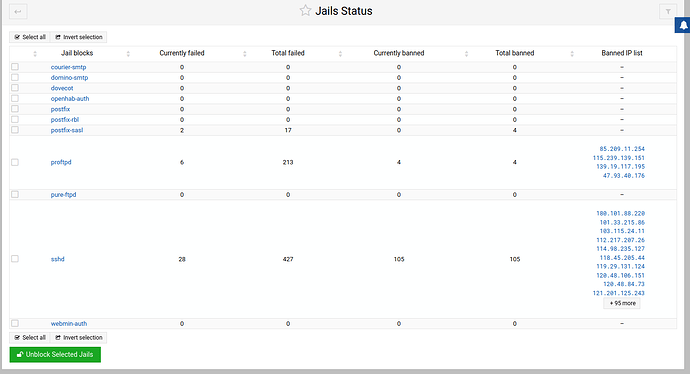
Task: Sort by Currently failed column arrows
Action: tap(245, 54)
